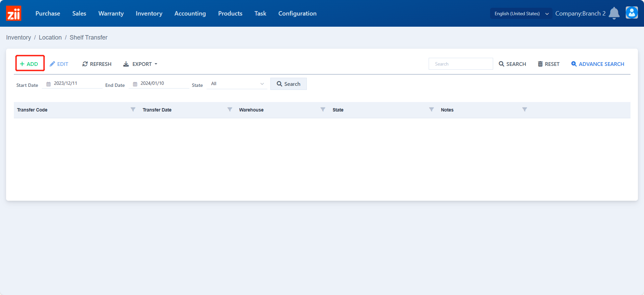
Task: Filter the Notes column
Action: (525, 109)
